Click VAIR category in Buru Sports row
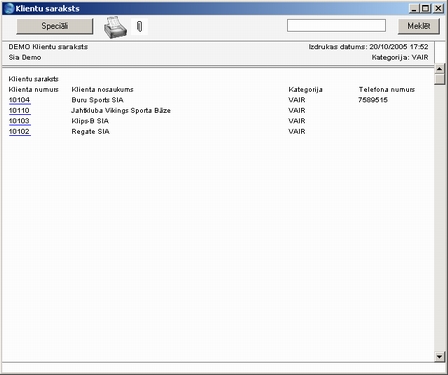The height and width of the screenshot is (375, 448). coord(297,100)
